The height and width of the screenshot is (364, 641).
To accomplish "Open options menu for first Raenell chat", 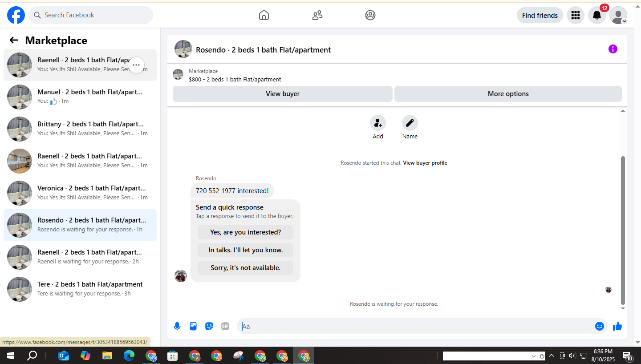I will [x=136, y=65].
